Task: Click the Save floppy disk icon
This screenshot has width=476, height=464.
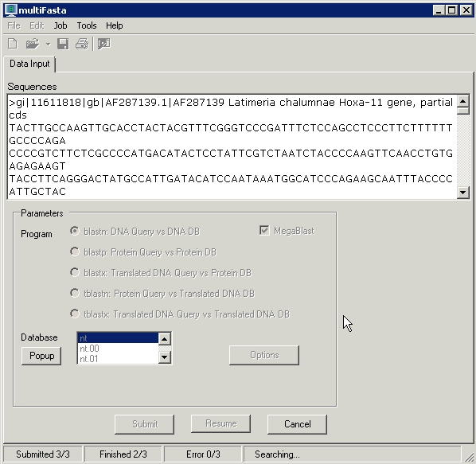Action: tap(63, 44)
